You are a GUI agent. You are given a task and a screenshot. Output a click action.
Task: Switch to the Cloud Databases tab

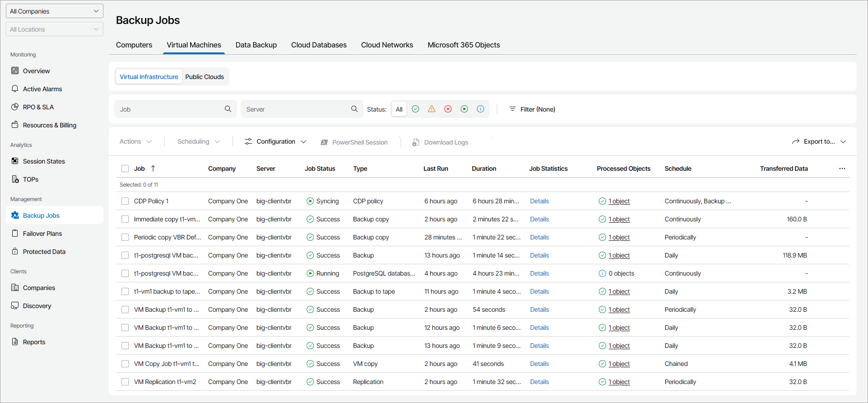coord(319,45)
